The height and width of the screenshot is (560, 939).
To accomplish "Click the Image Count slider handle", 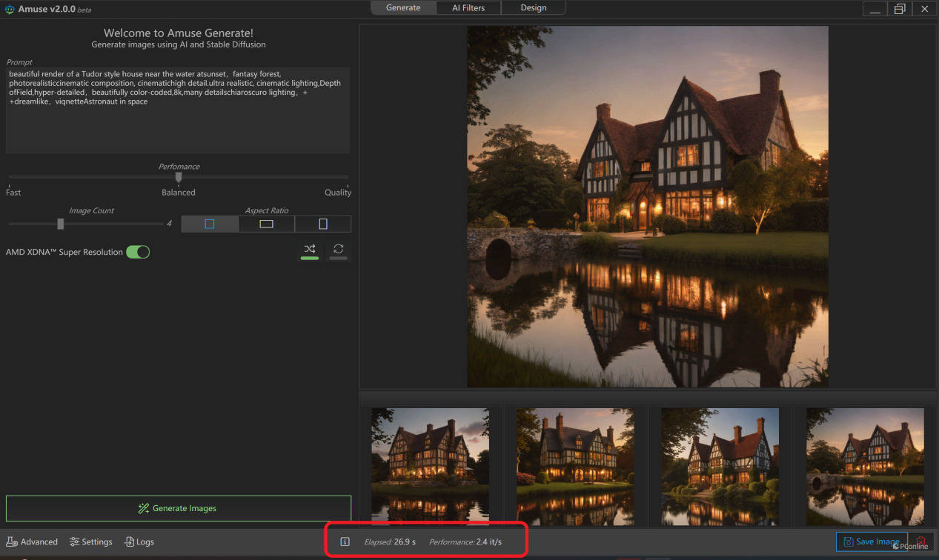I will [x=61, y=224].
